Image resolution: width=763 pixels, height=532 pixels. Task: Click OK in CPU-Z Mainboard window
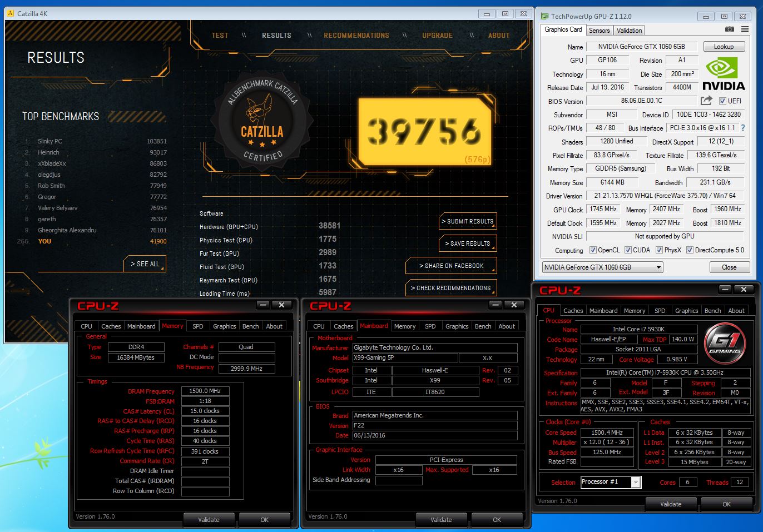[x=497, y=520]
